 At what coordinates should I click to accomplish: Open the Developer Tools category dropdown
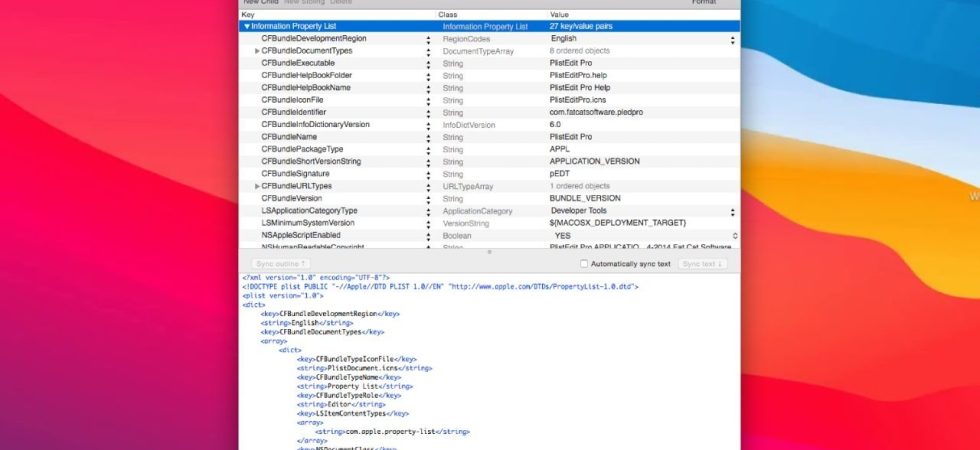[x=642, y=211]
